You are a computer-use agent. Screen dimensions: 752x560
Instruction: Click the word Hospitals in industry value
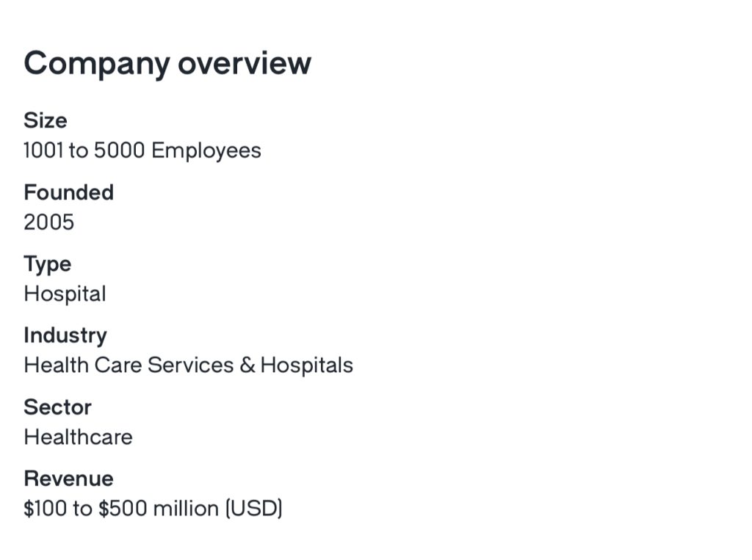click(x=307, y=366)
